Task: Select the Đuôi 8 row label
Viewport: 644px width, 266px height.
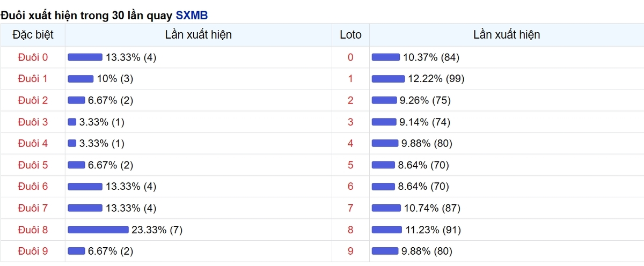Action: [33, 230]
